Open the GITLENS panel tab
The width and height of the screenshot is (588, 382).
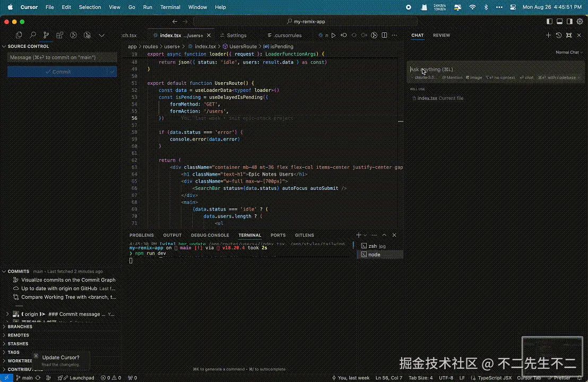pyautogui.click(x=305, y=236)
